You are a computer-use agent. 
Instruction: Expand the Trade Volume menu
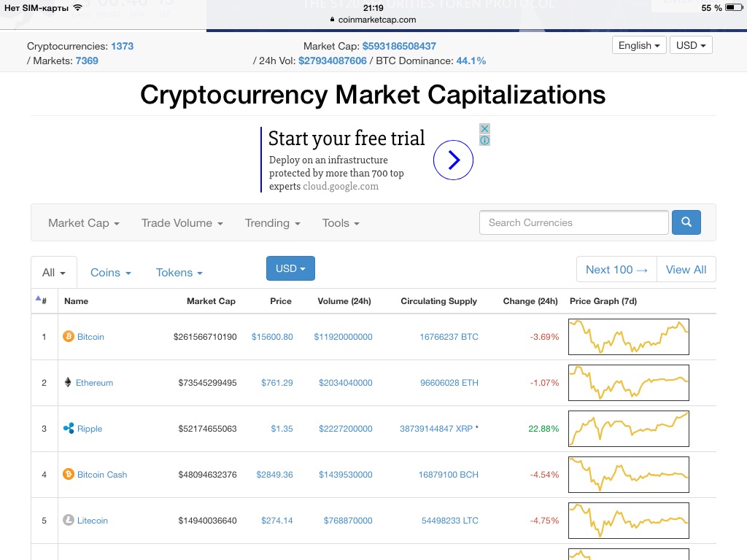(x=182, y=223)
